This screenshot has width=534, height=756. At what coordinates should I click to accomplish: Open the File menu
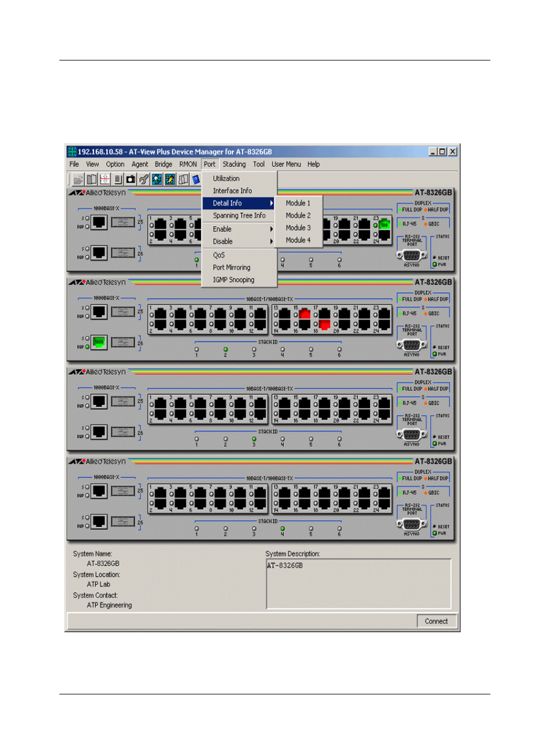pos(74,164)
